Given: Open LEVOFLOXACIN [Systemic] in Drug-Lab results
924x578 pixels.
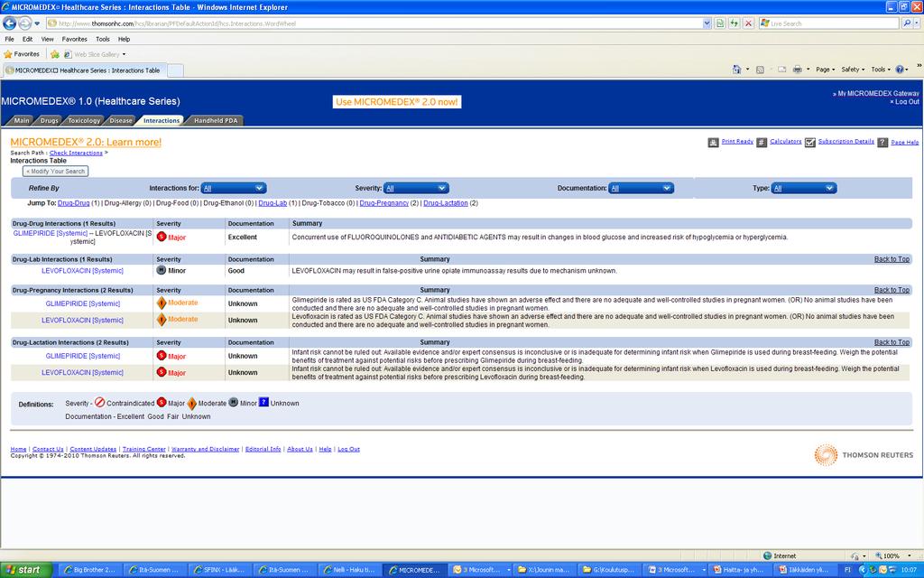Looking at the screenshot, I should (x=82, y=271).
